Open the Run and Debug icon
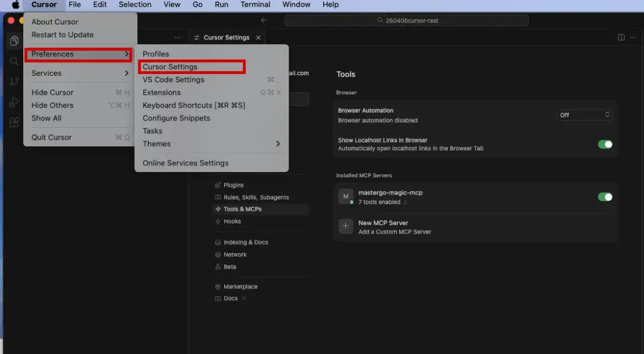644x354 pixels. [14, 102]
